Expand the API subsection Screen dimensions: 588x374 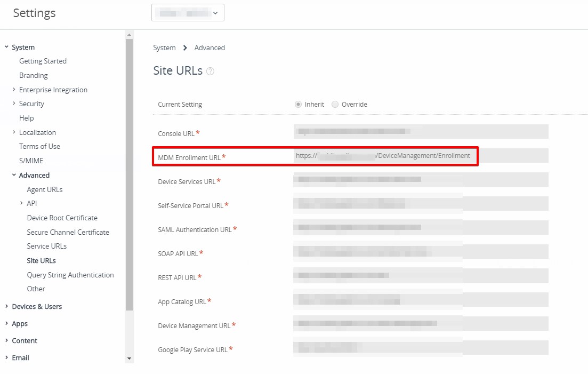point(21,203)
